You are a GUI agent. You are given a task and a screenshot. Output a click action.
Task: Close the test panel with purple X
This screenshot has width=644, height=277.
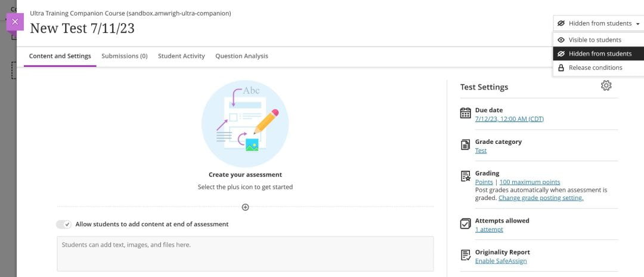[15, 21]
